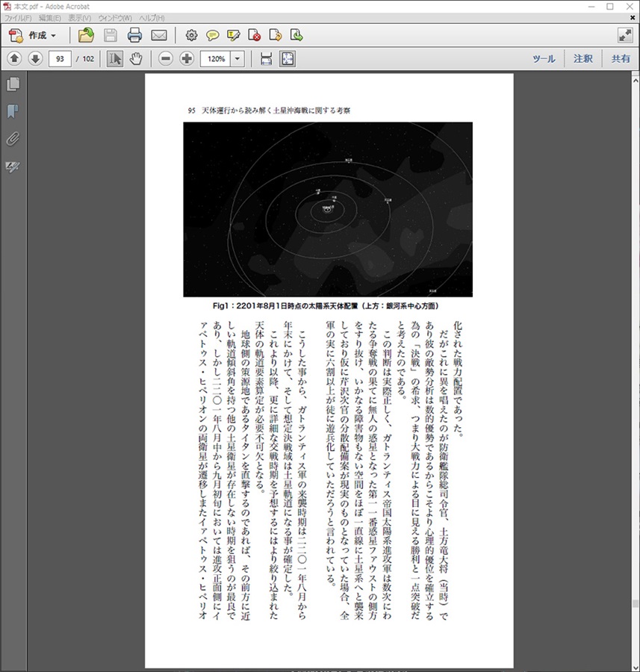Show page thumbnails sidebar panel
Screen dimensions: 640x672
(13, 84)
